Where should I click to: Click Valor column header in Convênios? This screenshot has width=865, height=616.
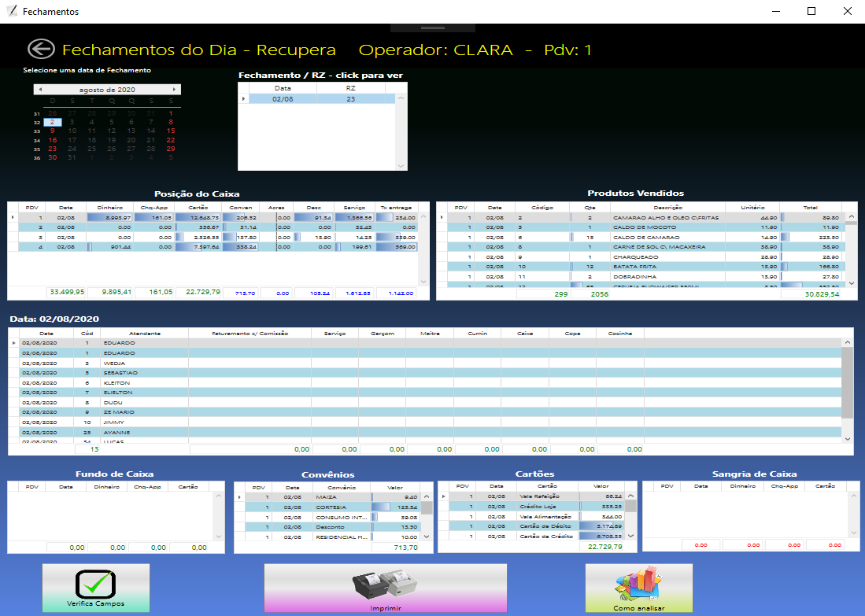pos(395,488)
